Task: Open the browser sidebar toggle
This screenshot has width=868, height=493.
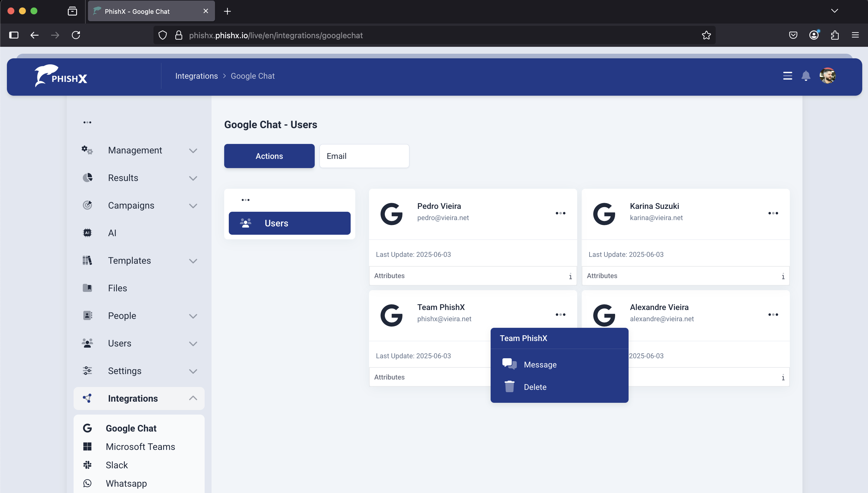Action: coord(14,35)
